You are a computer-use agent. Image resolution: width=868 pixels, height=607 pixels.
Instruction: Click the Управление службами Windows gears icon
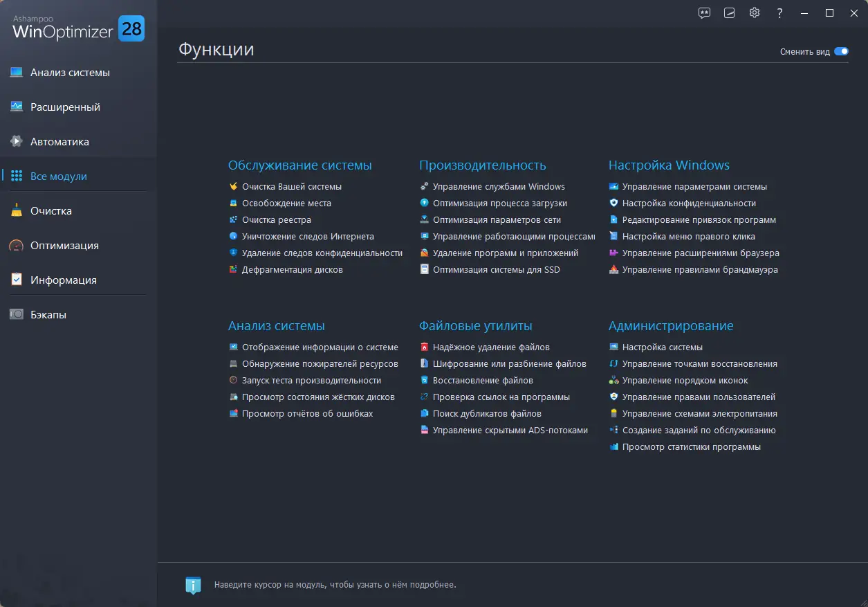[425, 187]
